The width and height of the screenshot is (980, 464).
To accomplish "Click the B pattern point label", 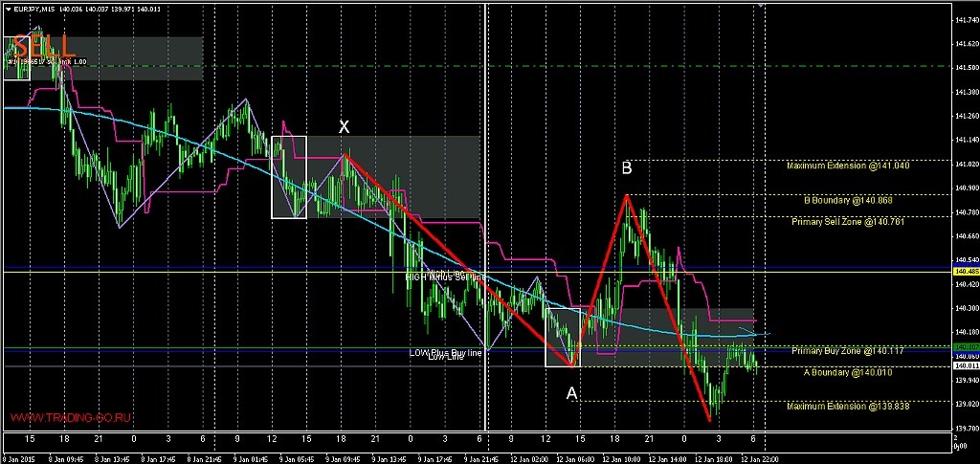I will click(627, 167).
